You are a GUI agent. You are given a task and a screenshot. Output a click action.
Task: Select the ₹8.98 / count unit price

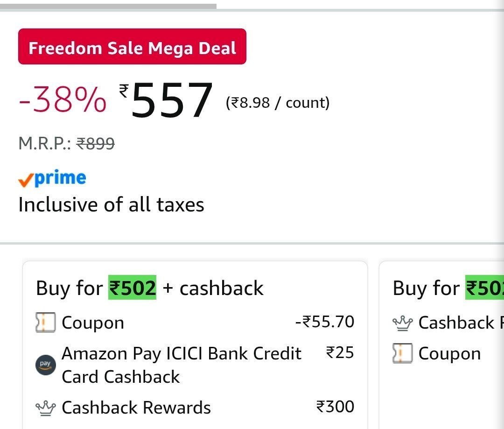pos(278,103)
